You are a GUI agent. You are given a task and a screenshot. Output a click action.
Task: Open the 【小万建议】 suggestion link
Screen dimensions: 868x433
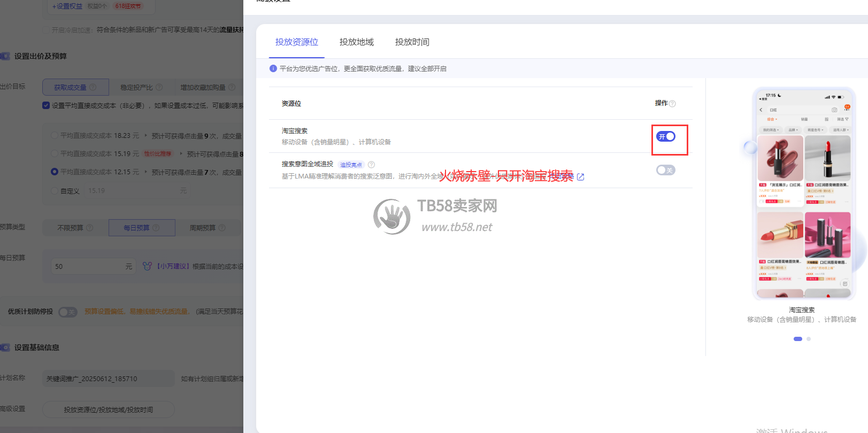tap(173, 266)
